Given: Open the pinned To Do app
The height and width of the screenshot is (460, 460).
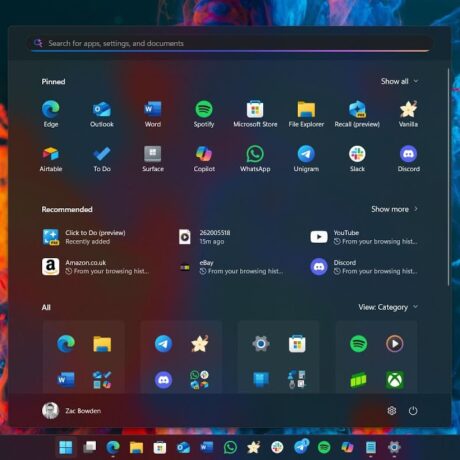Looking at the screenshot, I should pos(102,159).
